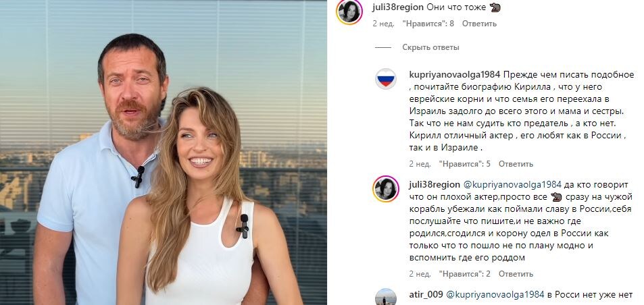The height and width of the screenshot is (305, 644).
Task: View likes count 2 on juli38region reply
Action: tap(465, 274)
